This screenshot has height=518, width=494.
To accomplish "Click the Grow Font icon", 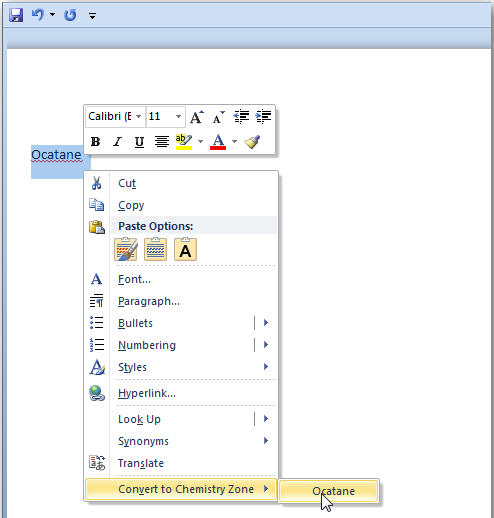I will click(x=197, y=117).
